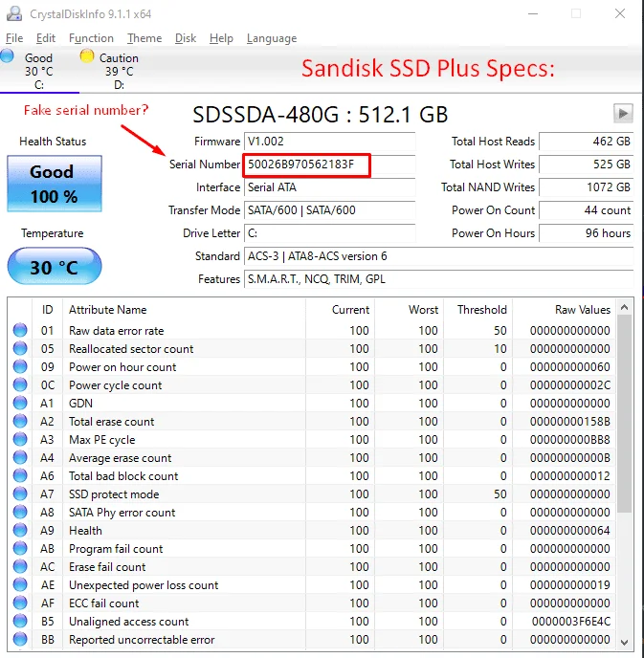Viewport: 644px width, 658px height.
Task: Click status circle for Program fail count
Action: point(20,548)
